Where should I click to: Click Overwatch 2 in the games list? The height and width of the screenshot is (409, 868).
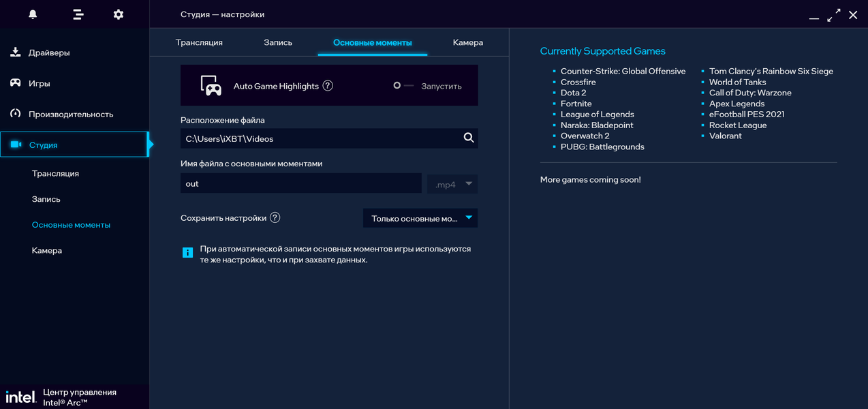click(x=585, y=136)
